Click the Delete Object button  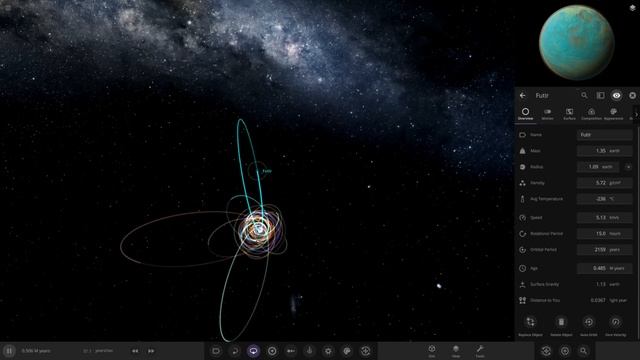(x=561, y=325)
